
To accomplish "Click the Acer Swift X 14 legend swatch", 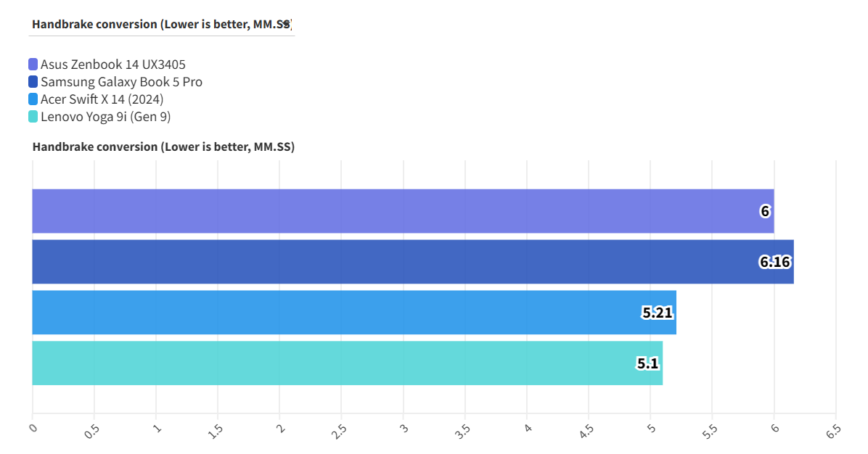I will pos(33,99).
